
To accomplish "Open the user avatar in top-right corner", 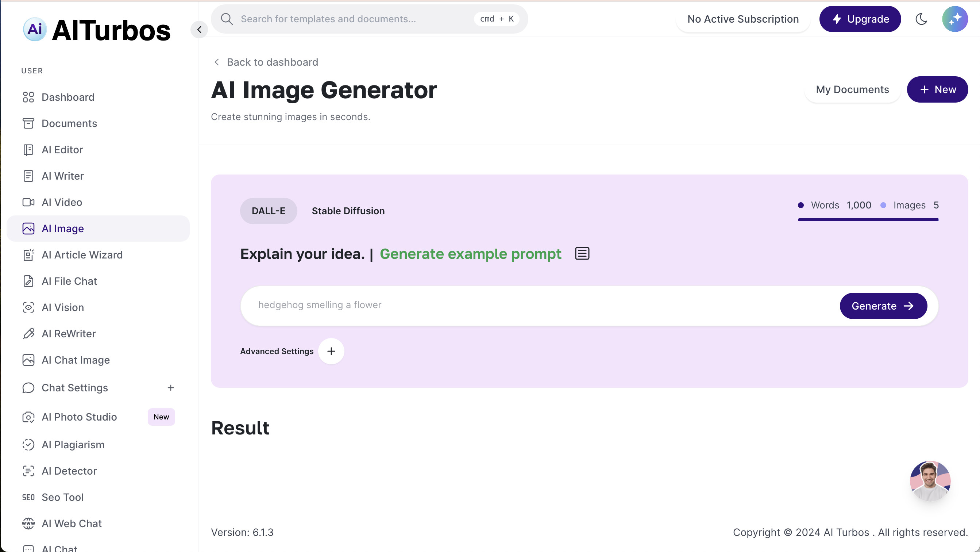I will pyautogui.click(x=954, y=19).
